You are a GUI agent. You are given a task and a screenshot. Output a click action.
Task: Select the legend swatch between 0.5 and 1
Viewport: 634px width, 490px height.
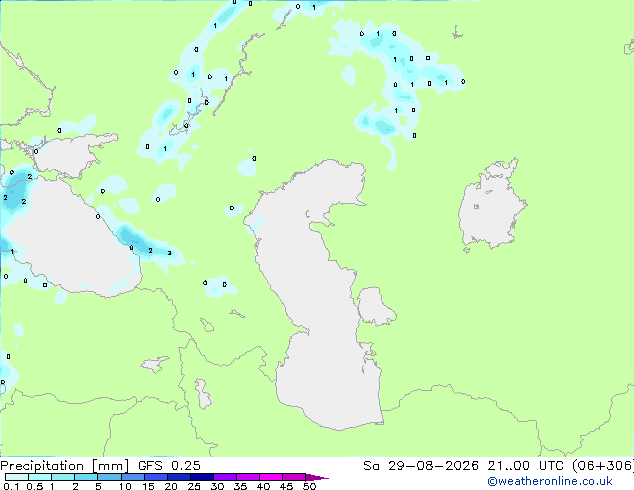click(x=40, y=477)
